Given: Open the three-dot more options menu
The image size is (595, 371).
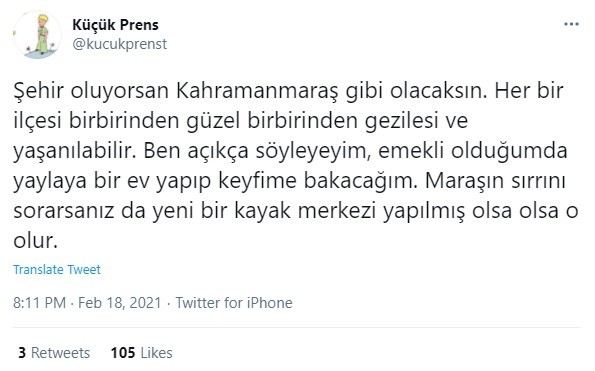Looking at the screenshot, I should pyautogui.click(x=571, y=25).
